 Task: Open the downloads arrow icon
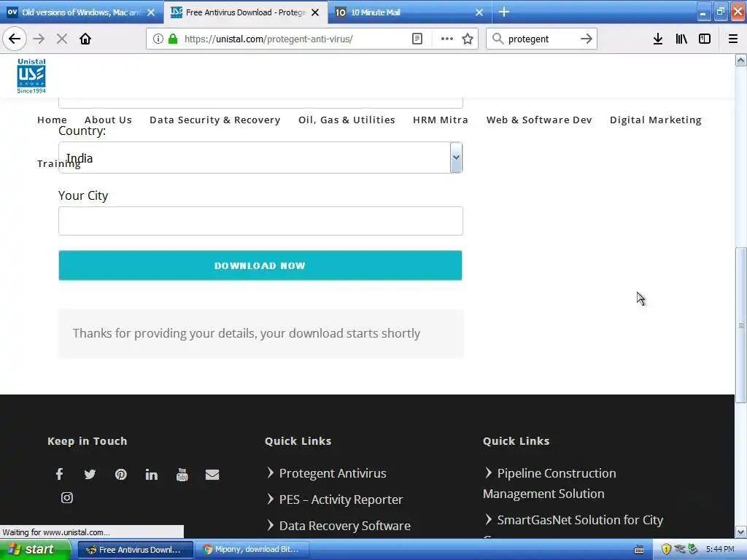[658, 39]
